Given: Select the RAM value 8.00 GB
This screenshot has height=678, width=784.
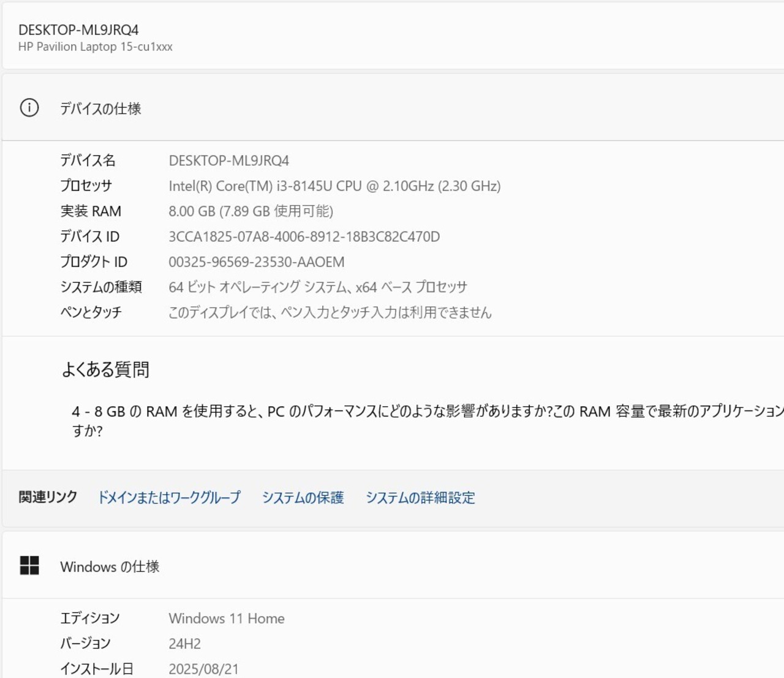Looking at the screenshot, I should pyautogui.click(x=251, y=211).
